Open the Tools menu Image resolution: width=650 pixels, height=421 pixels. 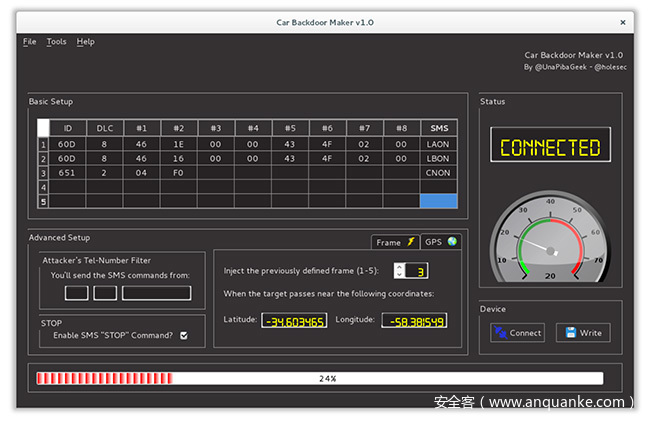click(56, 42)
